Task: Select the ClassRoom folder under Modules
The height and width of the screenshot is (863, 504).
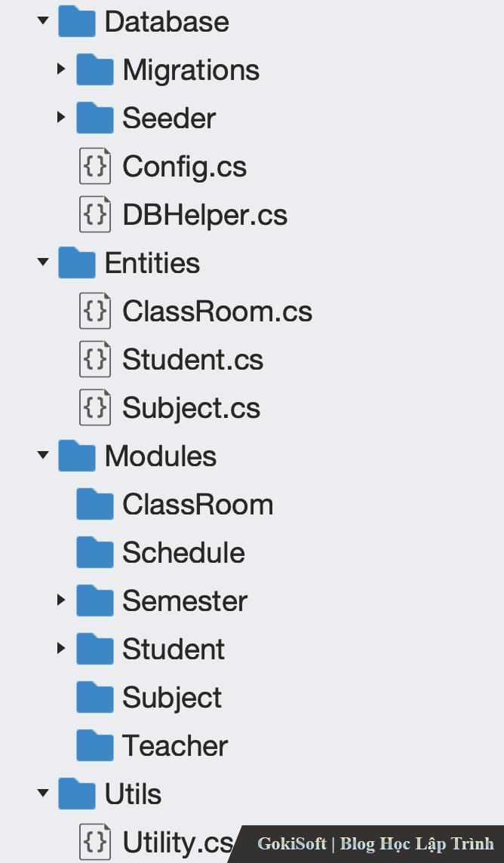Action: coord(198,505)
